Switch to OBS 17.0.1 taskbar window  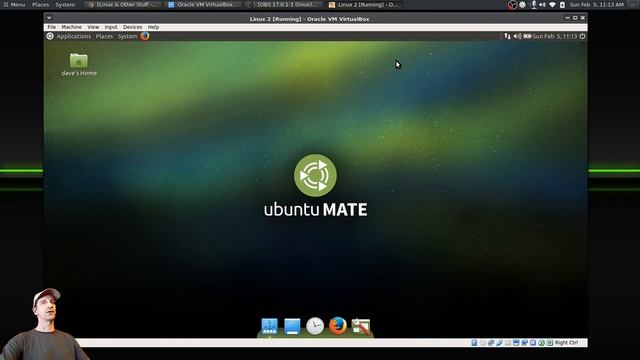[284, 4]
